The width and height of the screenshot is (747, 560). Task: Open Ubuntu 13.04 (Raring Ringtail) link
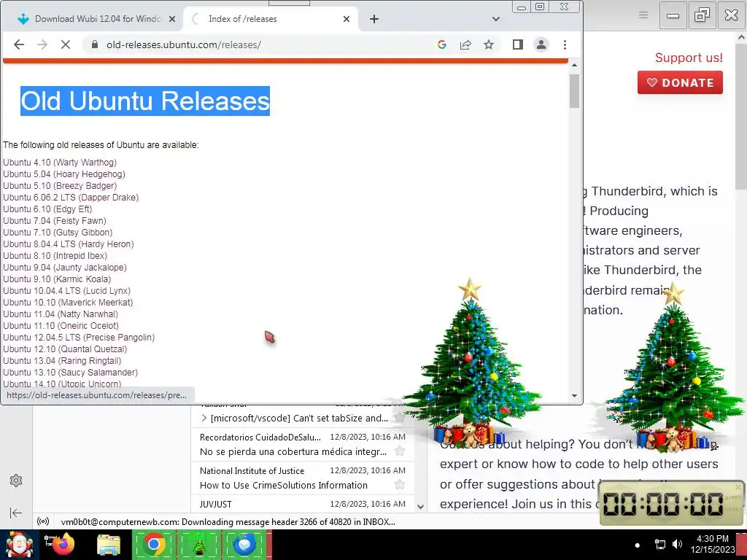coord(63,361)
